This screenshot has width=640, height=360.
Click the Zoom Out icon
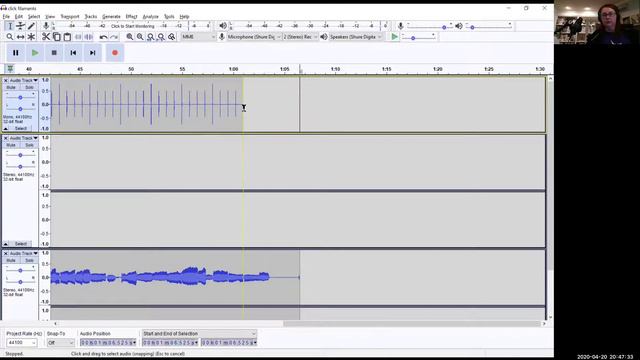coord(140,37)
